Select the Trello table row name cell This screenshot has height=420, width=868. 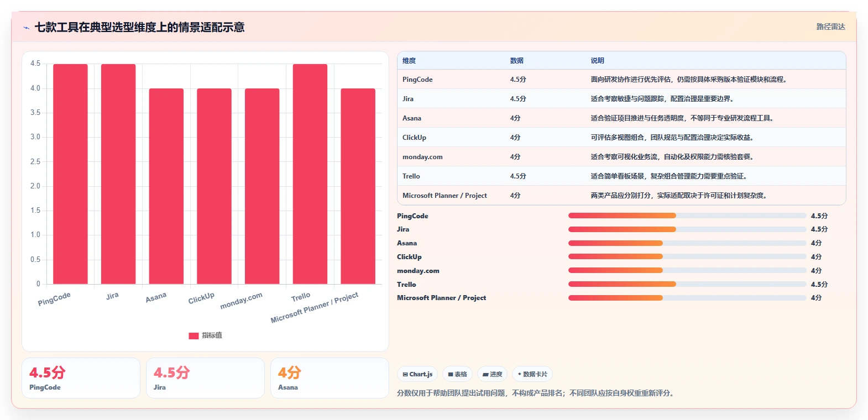[x=411, y=176]
